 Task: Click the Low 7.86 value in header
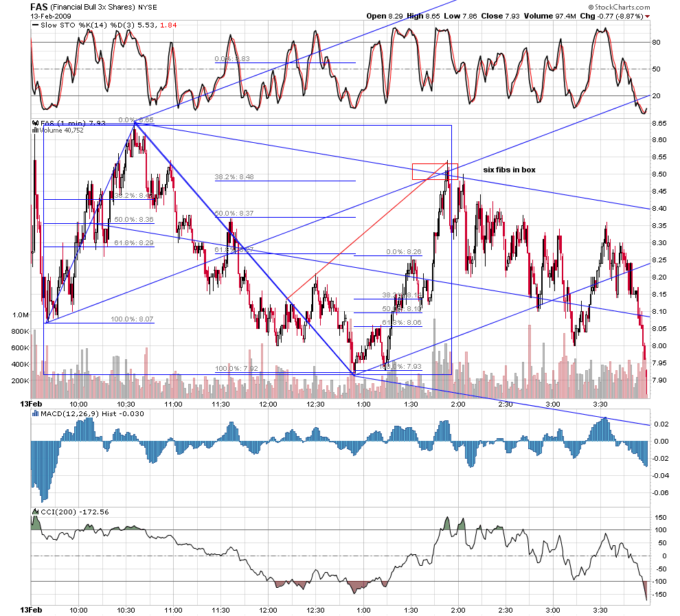(x=460, y=16)
